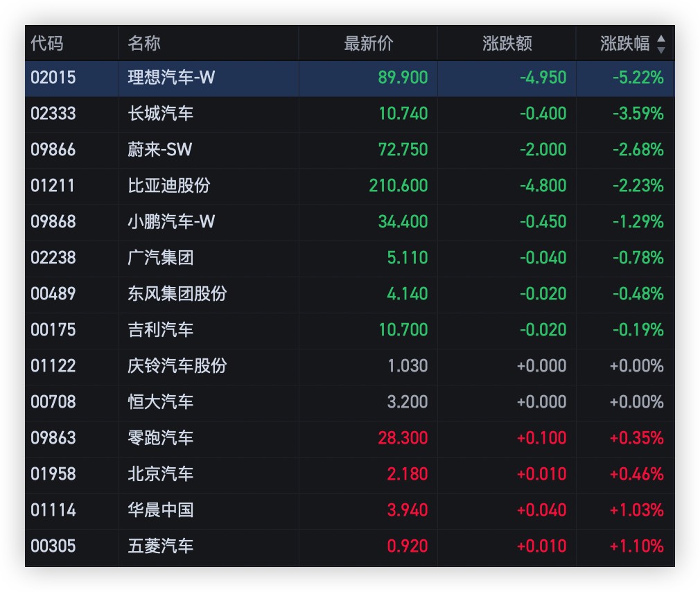Screen dimensions: 700x592
Task: Sort the table by 最新价 column header
Action: pyautogui.click(x=368, y=44)
